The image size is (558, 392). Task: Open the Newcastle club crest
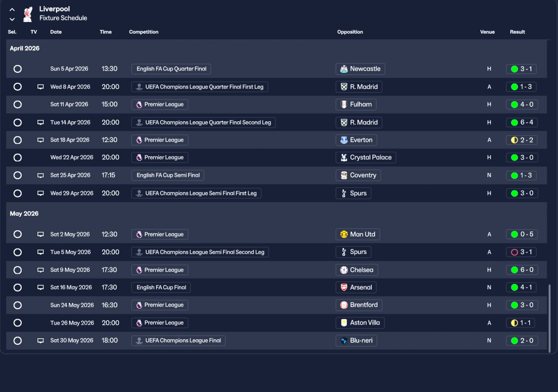coord(344,69)
